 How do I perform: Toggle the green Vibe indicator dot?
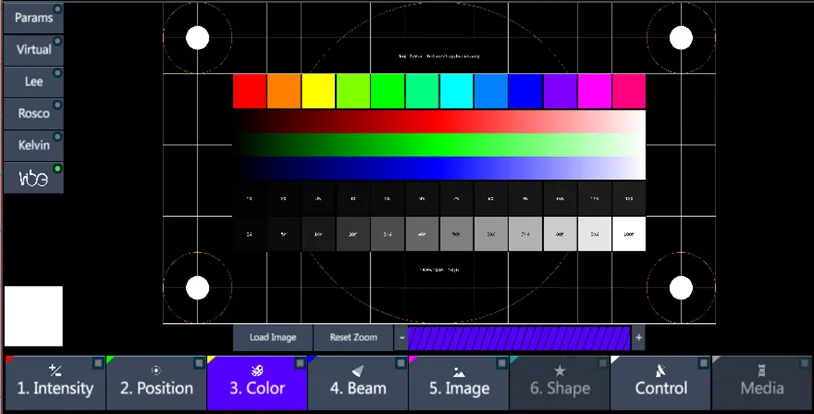coord(58,168)
